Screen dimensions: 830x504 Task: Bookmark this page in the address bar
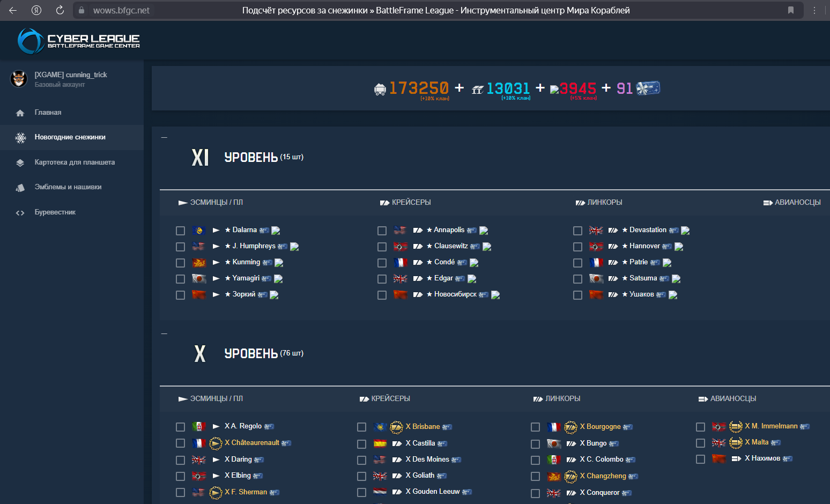(790, 10)
